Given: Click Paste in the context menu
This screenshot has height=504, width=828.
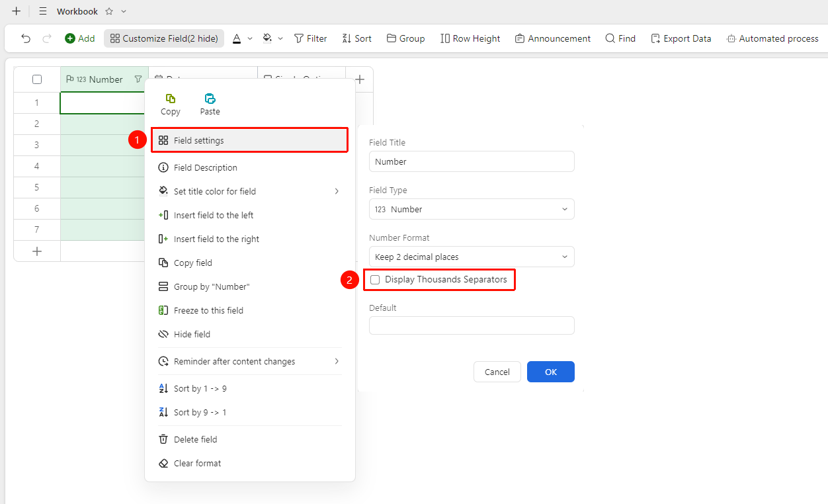Looking at the screenshot, I should pyautogui.click(x=210, y=105).
